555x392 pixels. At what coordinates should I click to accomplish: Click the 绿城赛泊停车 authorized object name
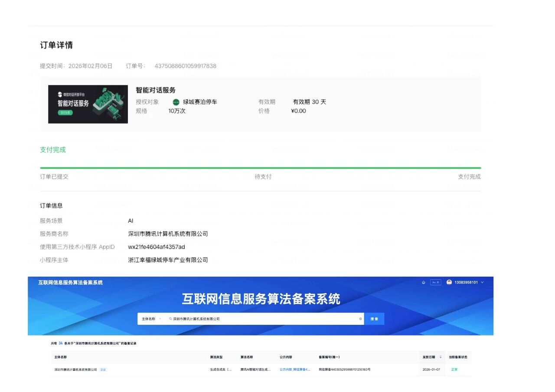click(200, 102)
